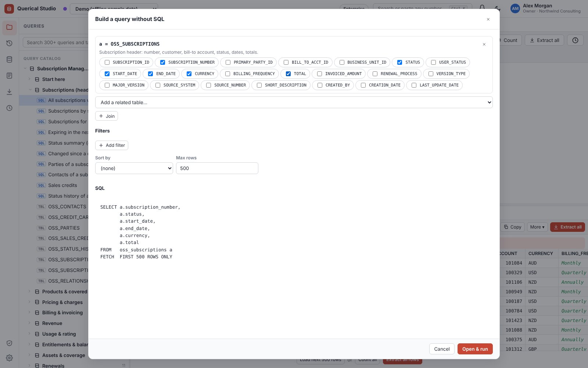Open the Sort by dropdown
588x368 pixels.
[134, 168]
